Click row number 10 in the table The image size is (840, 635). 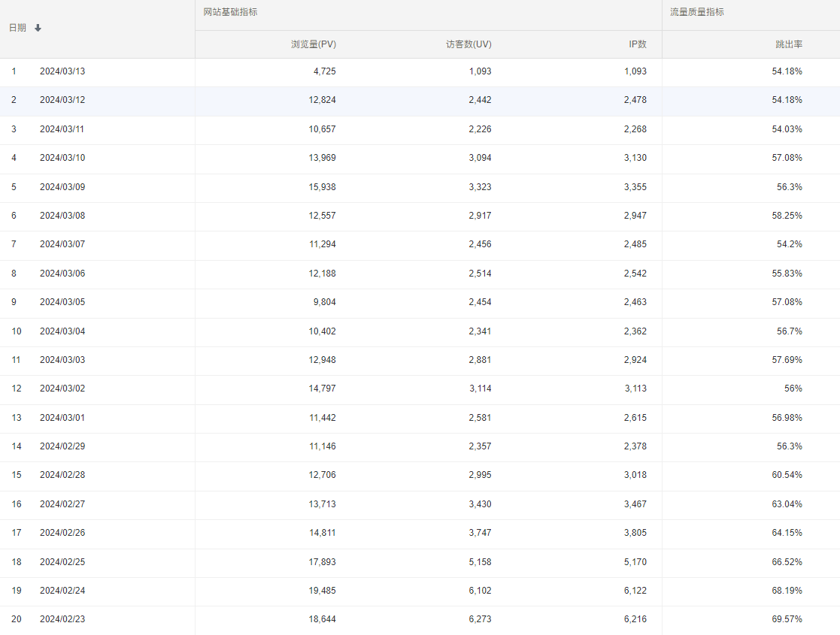[x=16, y=331]
